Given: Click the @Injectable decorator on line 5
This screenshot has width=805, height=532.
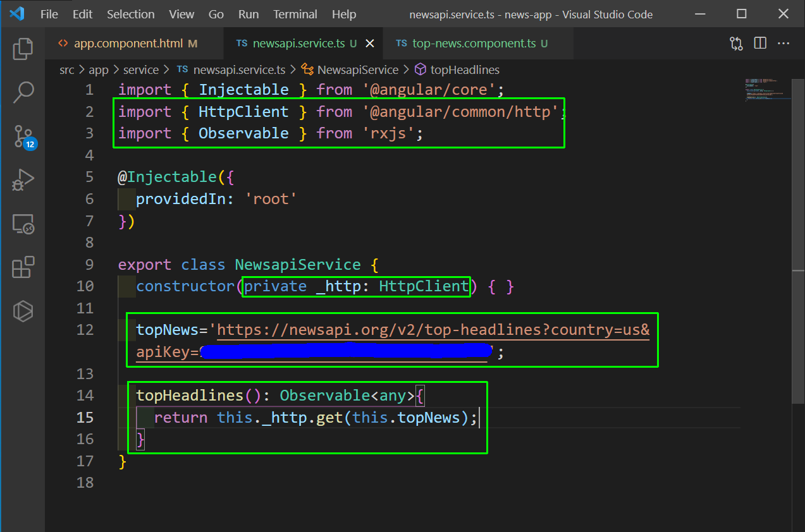Looking at the screenshot, I should tap(168, 177).
